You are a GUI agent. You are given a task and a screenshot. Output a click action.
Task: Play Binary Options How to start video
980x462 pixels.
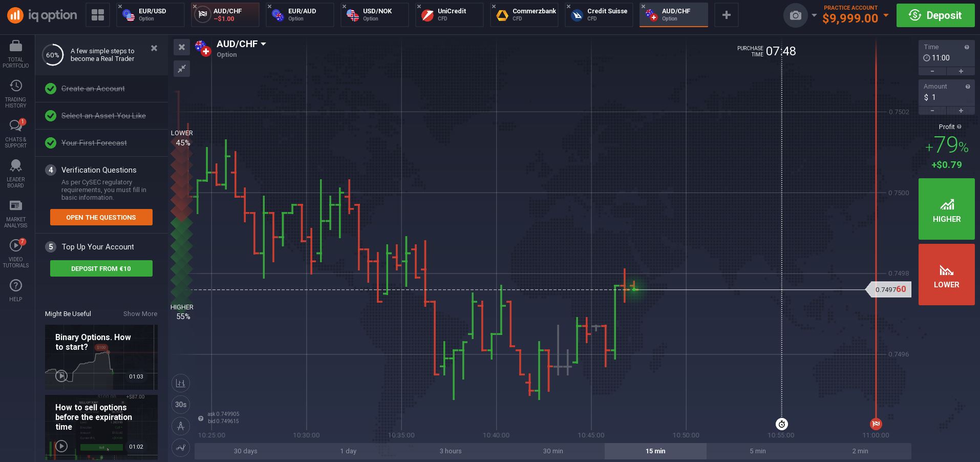click(61, 376)
